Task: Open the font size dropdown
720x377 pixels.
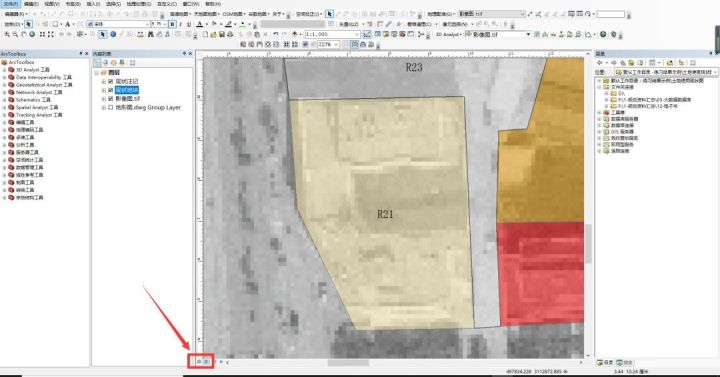Action: point(165,24)
